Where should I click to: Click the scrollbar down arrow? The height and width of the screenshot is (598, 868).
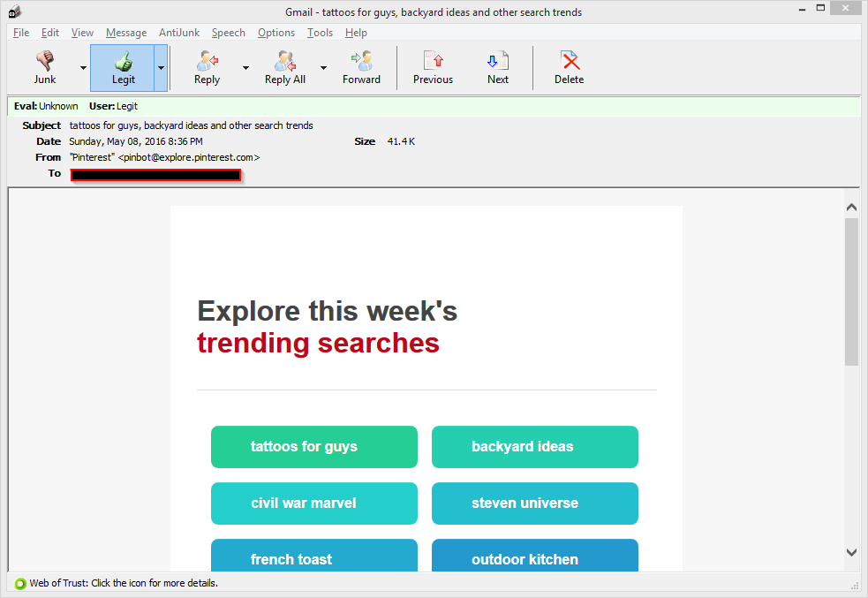click(851, 552)
